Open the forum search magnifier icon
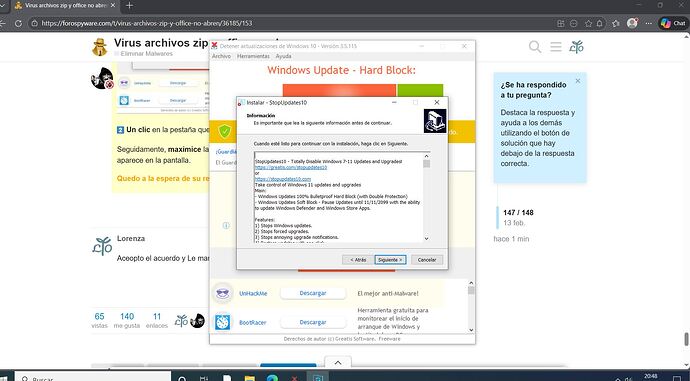The image size is (690, 381). point(535,46)
